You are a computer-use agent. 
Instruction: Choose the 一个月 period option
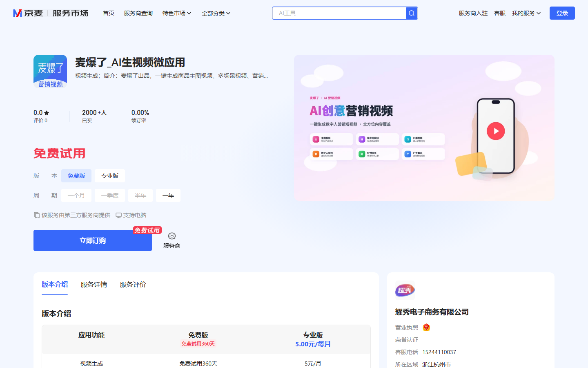coord(76,195)
